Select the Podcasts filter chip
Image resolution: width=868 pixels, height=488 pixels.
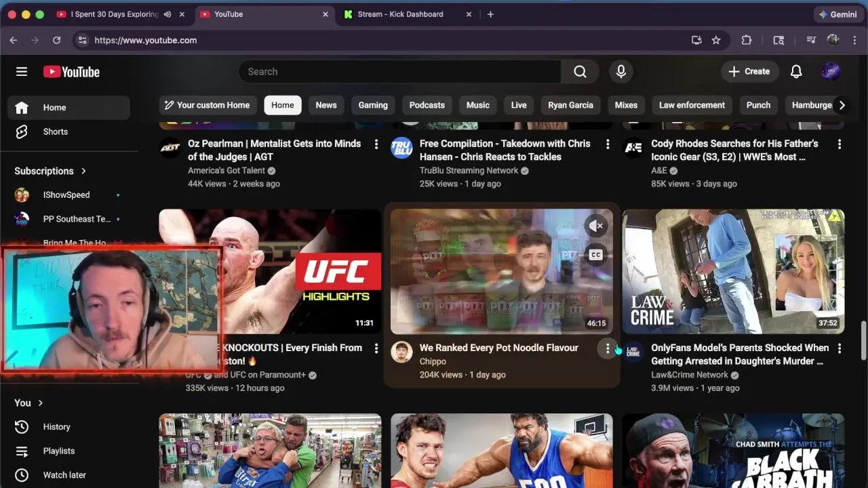tap(427, 106)
